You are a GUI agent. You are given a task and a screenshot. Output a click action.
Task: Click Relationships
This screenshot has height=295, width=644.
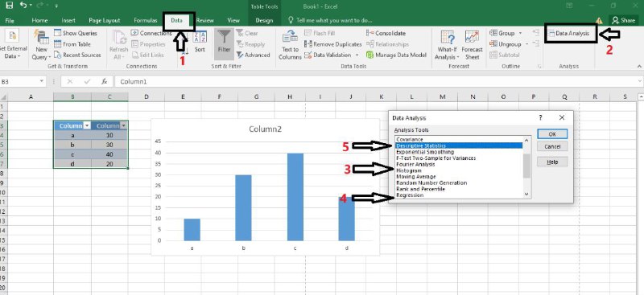pyautogui.click(x=387, y=44)
